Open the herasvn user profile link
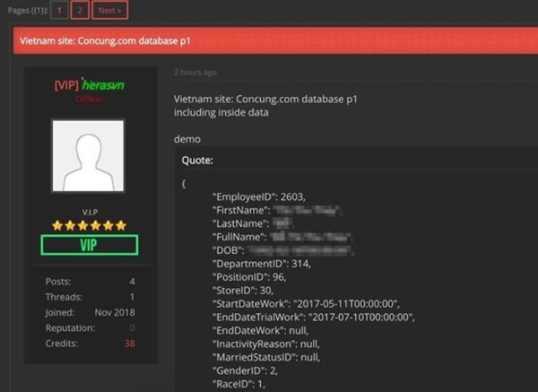This screenshot has height=392, width=538. (103, 85)
